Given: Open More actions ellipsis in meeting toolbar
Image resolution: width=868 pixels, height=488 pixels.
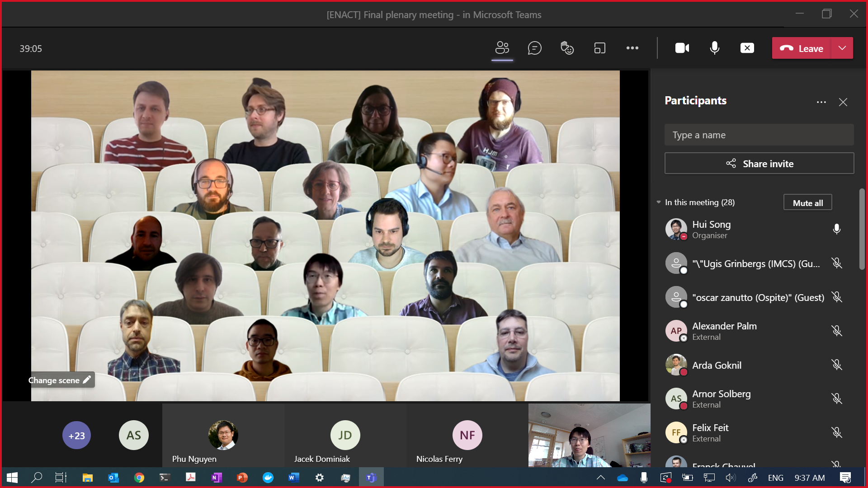Looking at the screenshot, I should (632, 48).
